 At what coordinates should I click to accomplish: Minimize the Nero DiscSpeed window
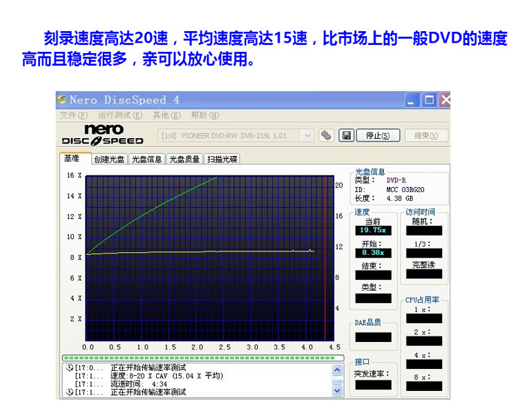(412, 99)
